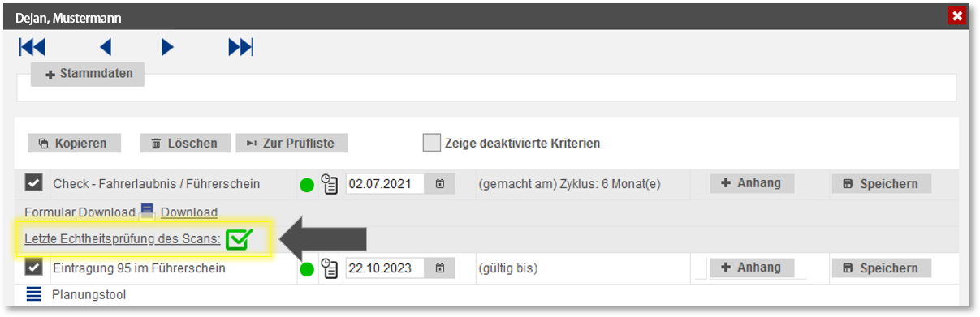
Task: Go to next record arrow
Action: 167,47
